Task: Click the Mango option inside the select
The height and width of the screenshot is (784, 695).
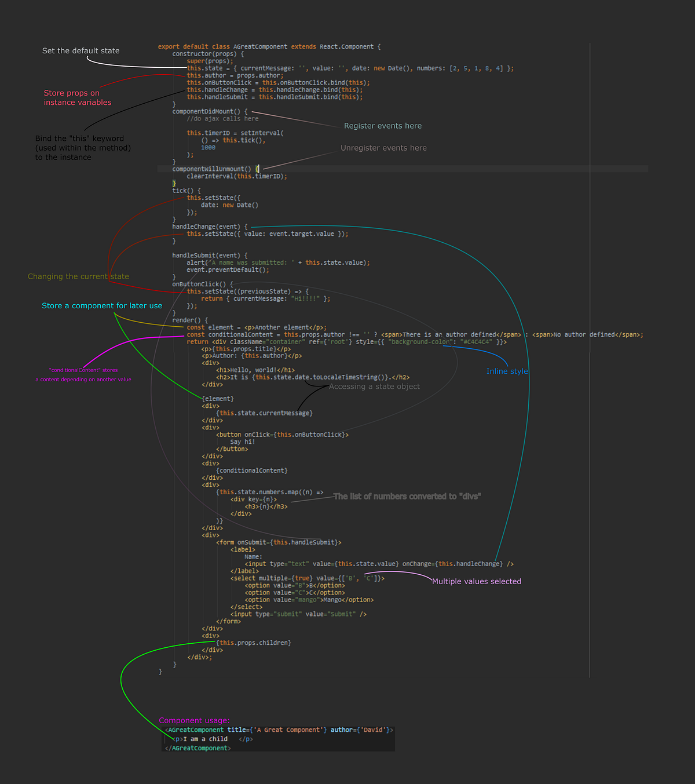Action: coord(307,599)
